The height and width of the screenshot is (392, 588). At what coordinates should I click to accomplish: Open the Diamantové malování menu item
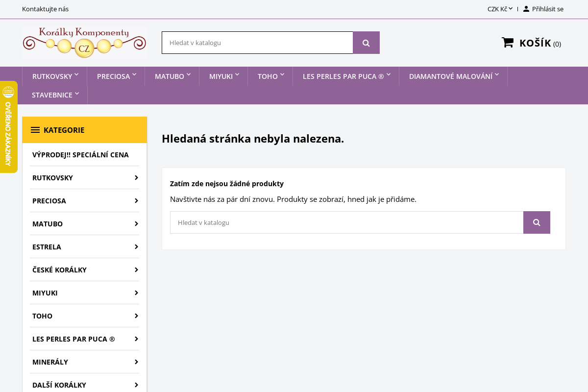click(x=451, y=76)
